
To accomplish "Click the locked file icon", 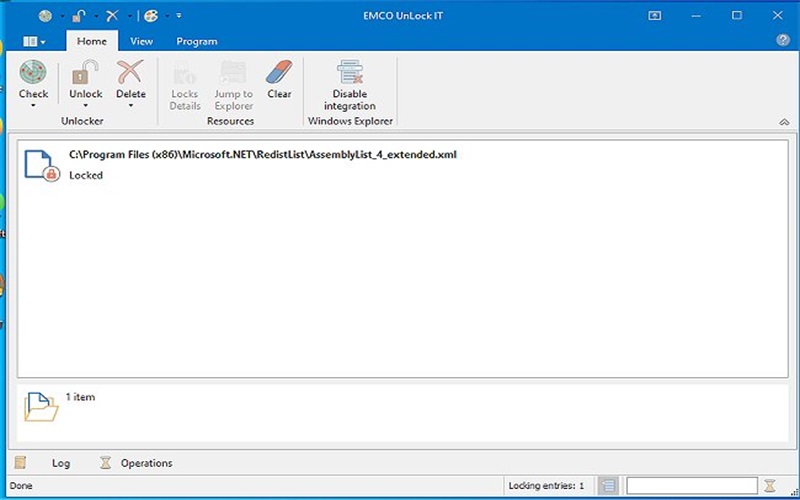I will 41,165.
